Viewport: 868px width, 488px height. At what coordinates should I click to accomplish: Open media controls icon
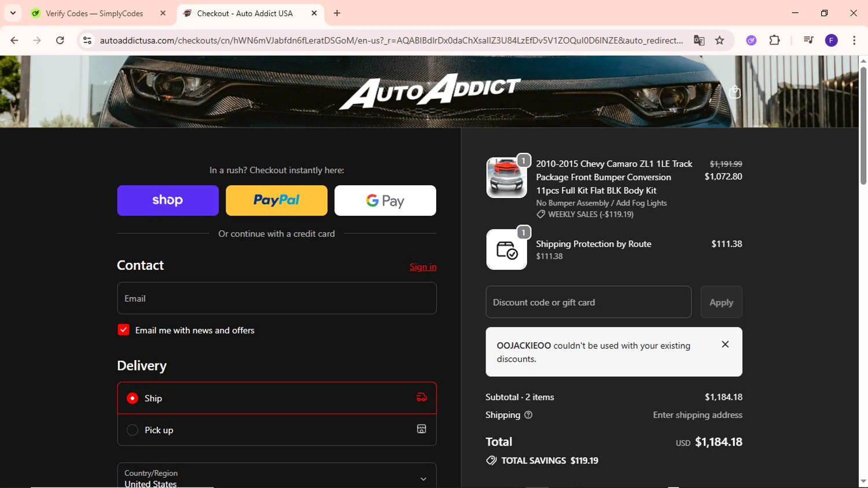808,41
